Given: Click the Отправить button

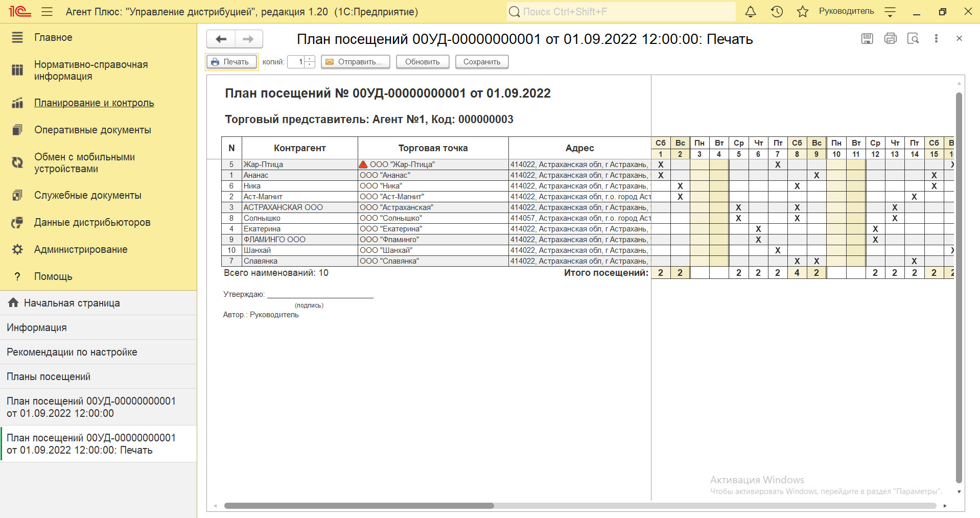Looking at the screenshot, I should [x=356, y=62].
